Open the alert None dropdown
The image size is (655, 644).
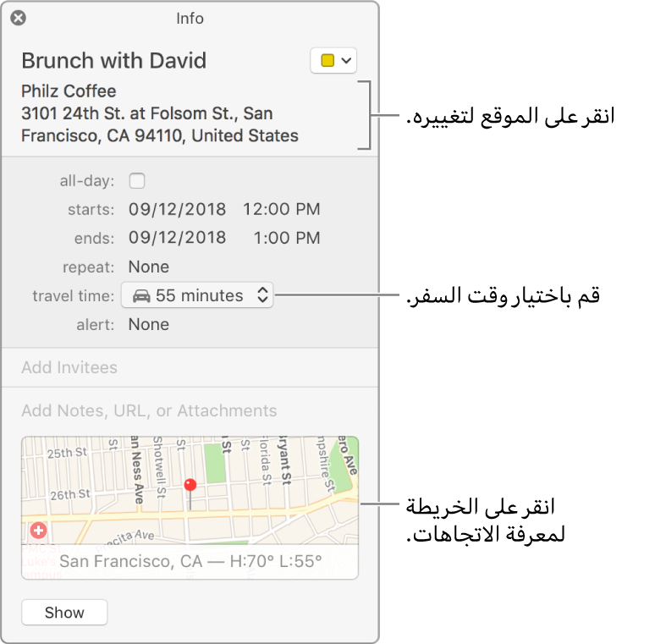pos(149,324)
